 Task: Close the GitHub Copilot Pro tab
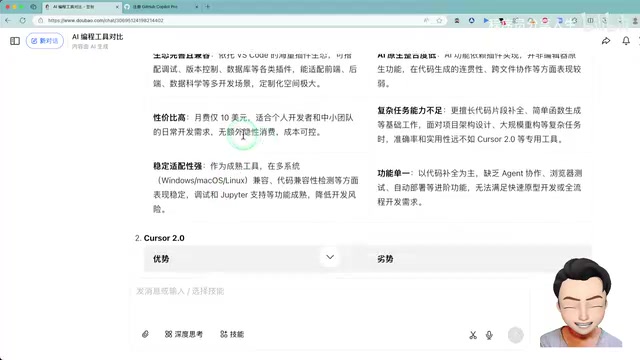[197, 7]
